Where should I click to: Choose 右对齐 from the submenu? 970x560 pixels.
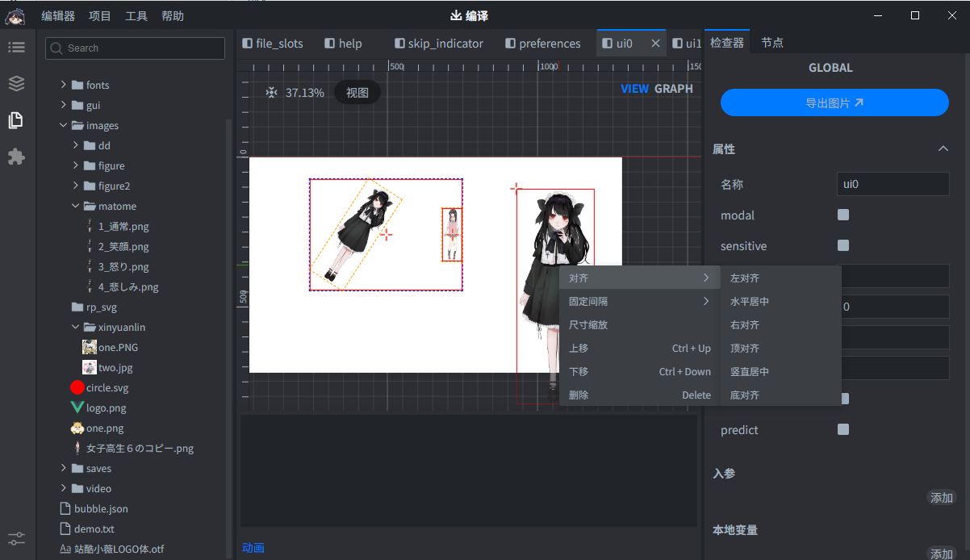780,324
